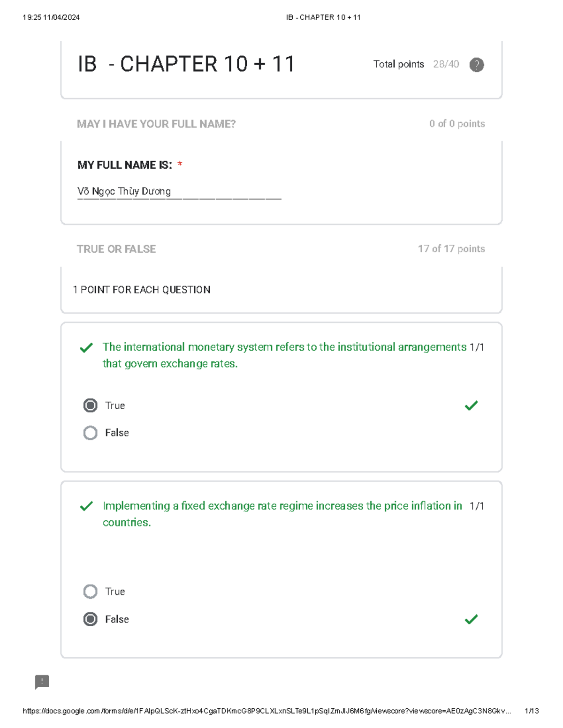Image resolution: width=563 pixels, height=728 pixels.
Task: Click the IB - CHAPTER 10 + 11 title
Action: tap(186, 64)
